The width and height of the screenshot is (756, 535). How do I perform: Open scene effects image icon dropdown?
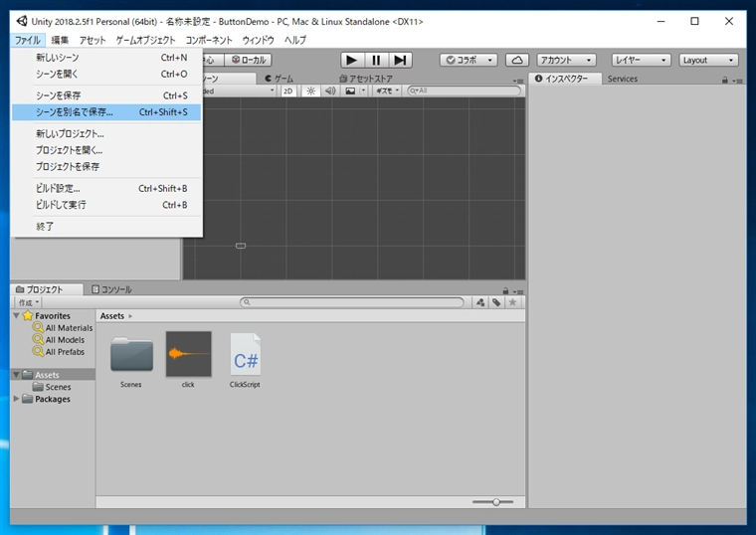pyautogui.click(x=354, y=90)
